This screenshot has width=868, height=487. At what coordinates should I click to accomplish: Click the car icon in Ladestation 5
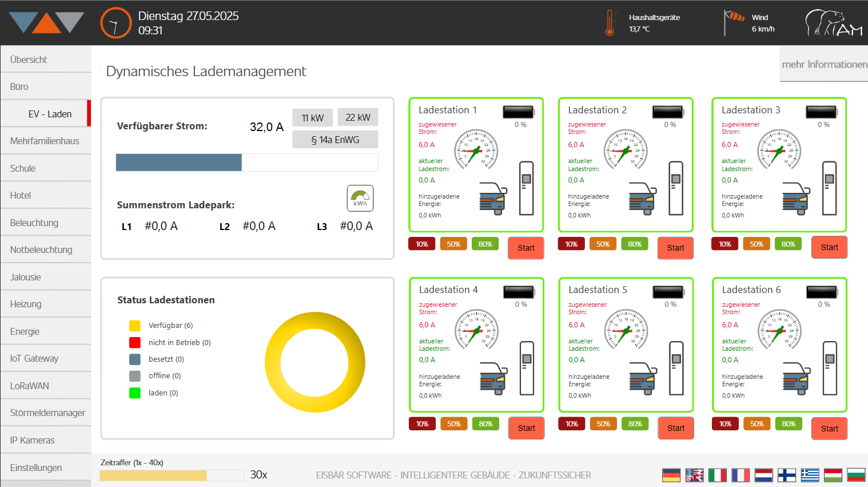pos(643,378)
